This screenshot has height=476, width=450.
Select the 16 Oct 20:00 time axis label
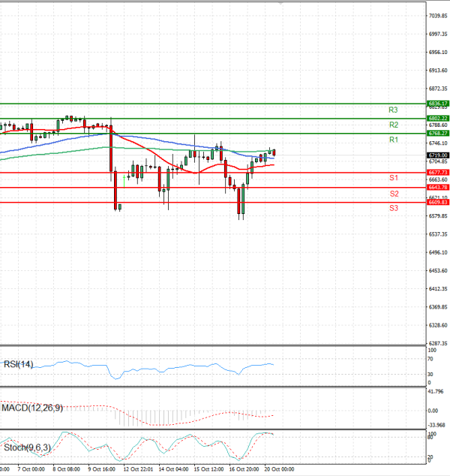click(x=244, y=469)
